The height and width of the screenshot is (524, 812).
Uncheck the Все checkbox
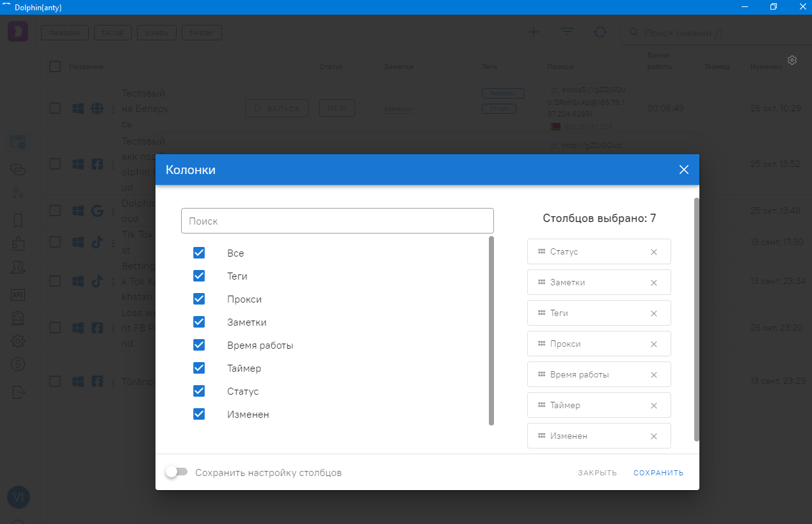coord(199,253)
